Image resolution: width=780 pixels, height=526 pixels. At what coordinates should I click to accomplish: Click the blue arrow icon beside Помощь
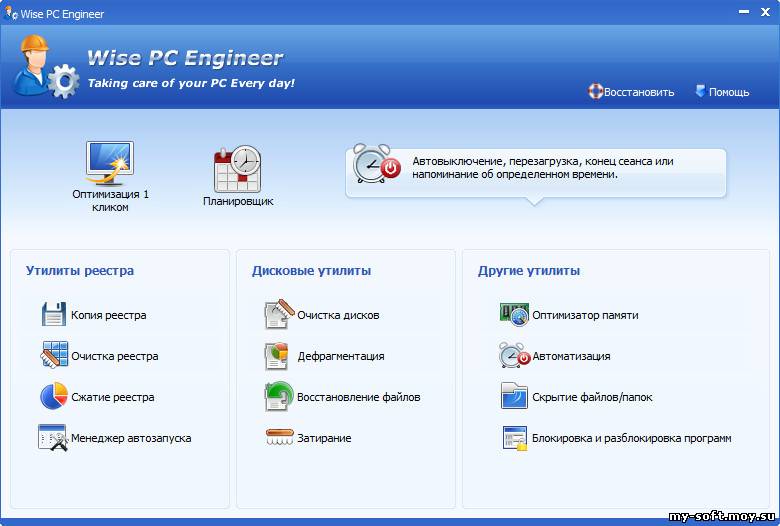coord(700,91)
